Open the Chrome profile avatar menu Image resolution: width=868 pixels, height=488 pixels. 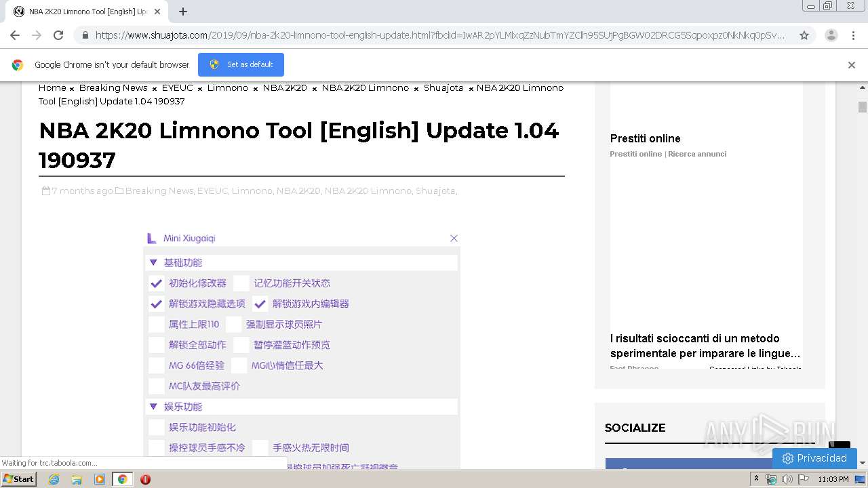(x=831, y=35)
